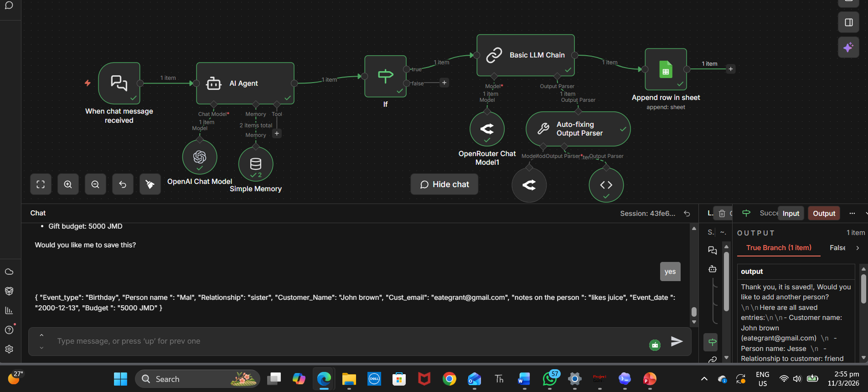
Task: Expand more output branch tabs chevron
Action: point(858,248)
